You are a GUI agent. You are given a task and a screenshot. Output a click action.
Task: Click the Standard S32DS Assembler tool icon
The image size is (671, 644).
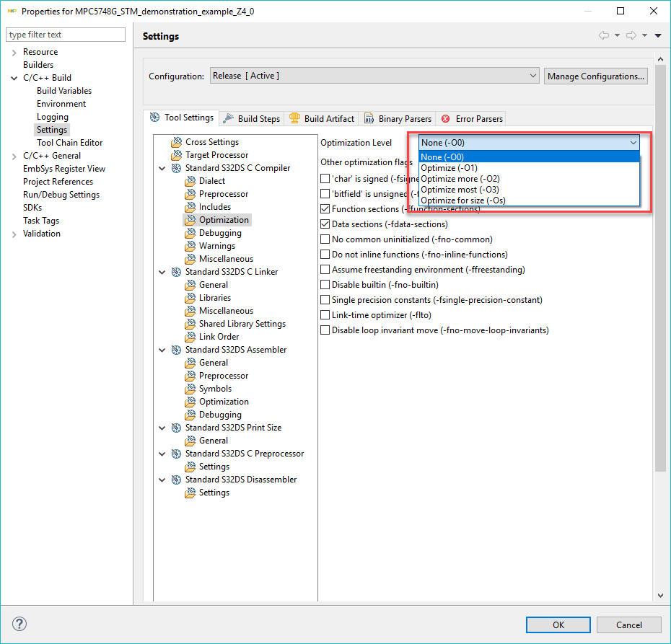176,350
